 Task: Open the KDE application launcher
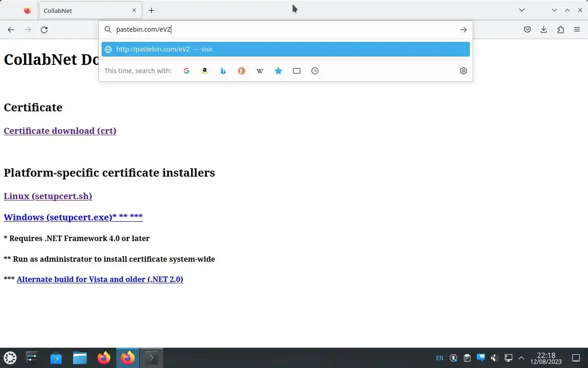pyautogui.click(x=10, y=358)
